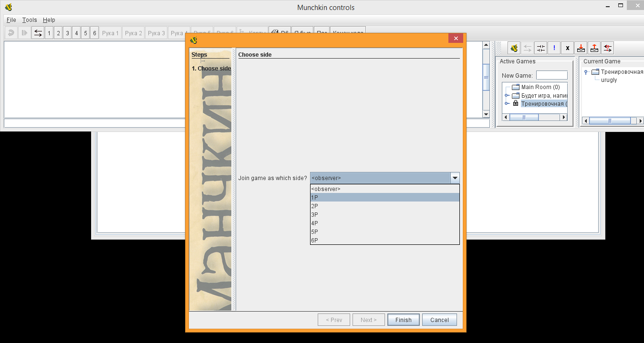Click the New Game text field
The height and width of the screenshot is (343, 644).
[x=551, y=75]
